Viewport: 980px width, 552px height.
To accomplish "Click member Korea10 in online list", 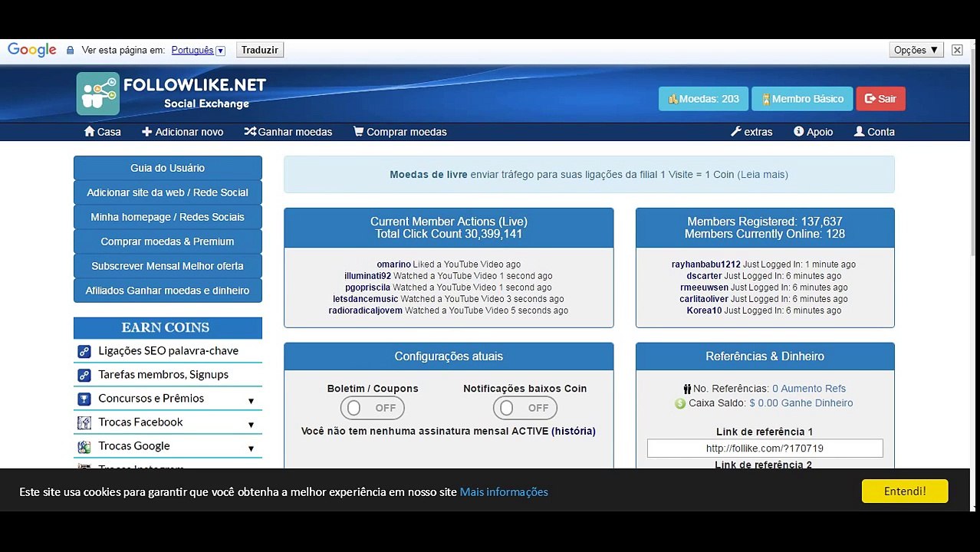I will [x=704, y=310].
